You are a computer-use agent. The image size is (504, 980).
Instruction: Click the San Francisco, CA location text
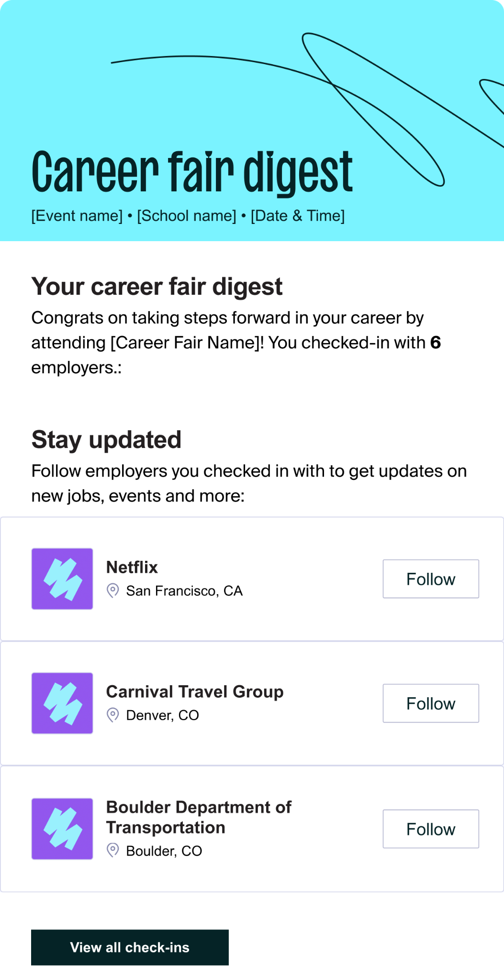(184, 591)
